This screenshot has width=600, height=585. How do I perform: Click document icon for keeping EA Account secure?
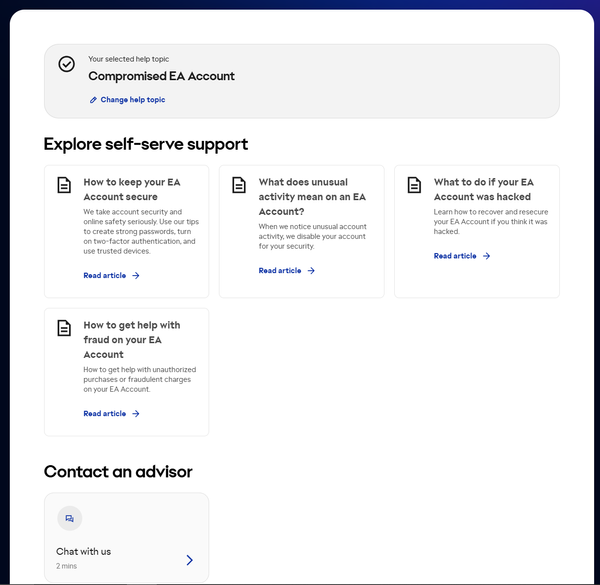(64, 185)
